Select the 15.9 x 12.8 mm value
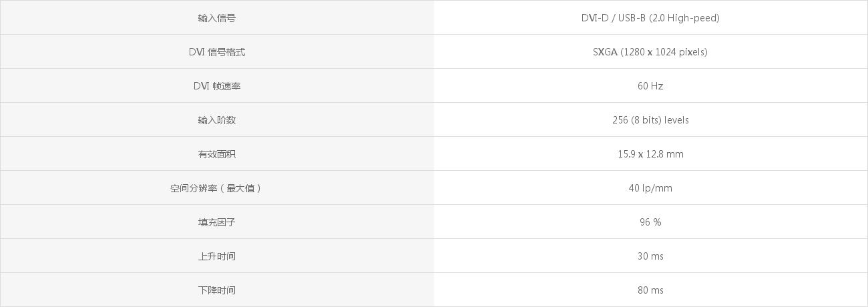 [x=650, y=154]
